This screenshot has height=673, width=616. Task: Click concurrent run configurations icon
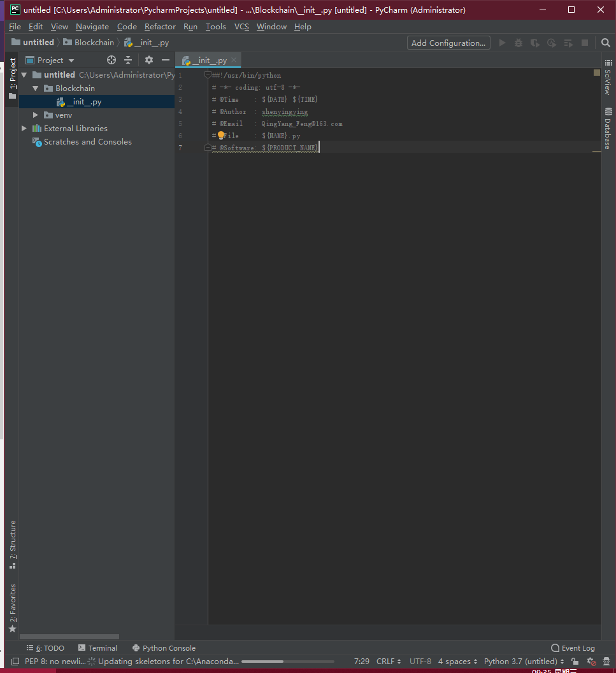pyautogui.click(x=568, y=43)
